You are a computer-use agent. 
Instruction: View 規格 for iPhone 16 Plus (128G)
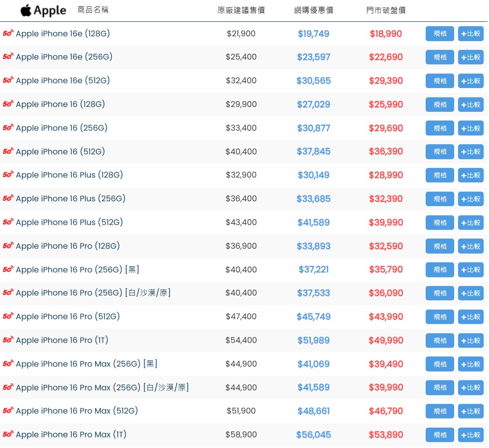pyautogui.click(x=439, y=175)
